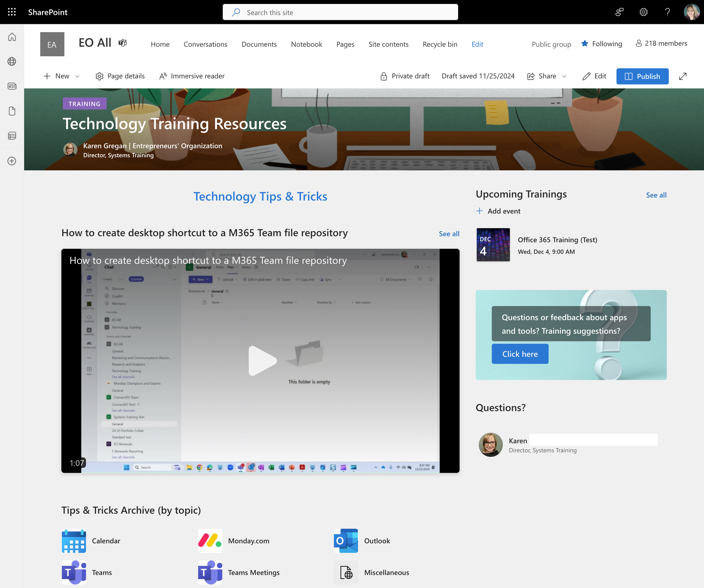Open the app launcher waffle icon
This screenshot has height=588, width=704.
[12, 12]
